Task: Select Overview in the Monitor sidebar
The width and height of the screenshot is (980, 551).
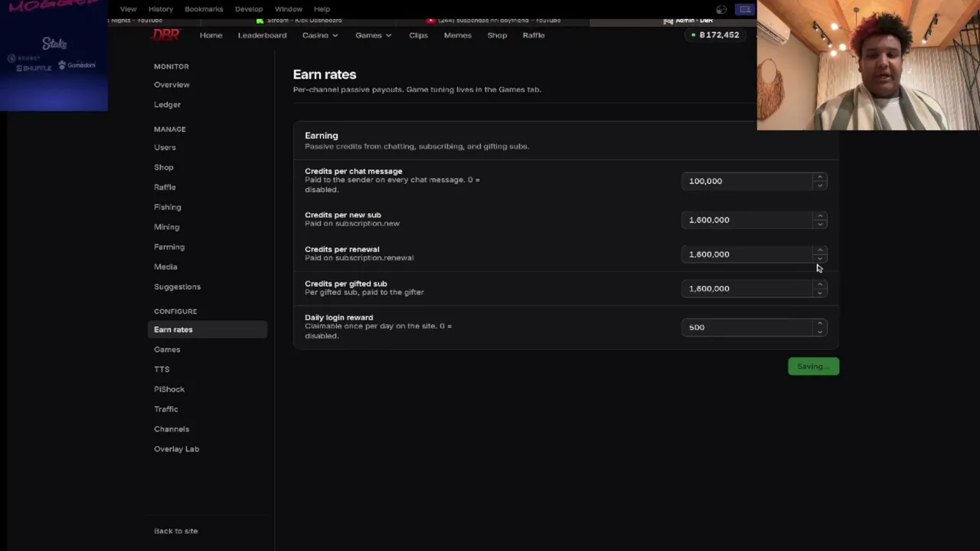Action: 171,85
